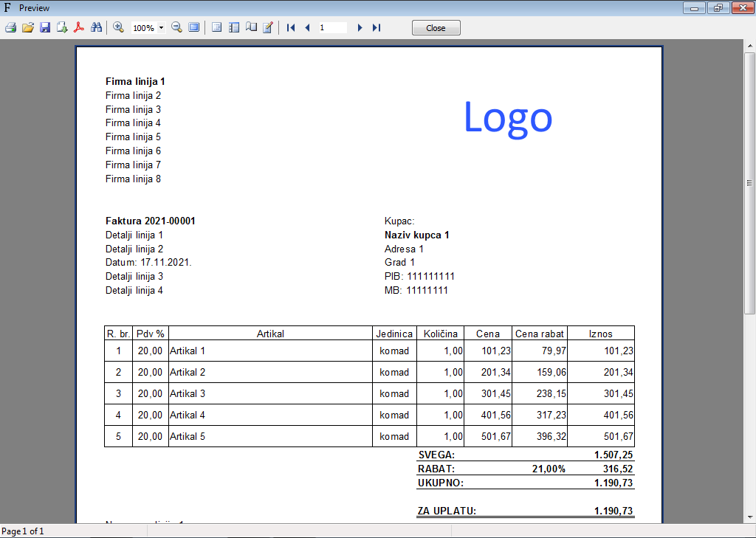Zoom in with the magnifier plus icon

(x=118, y=27)
